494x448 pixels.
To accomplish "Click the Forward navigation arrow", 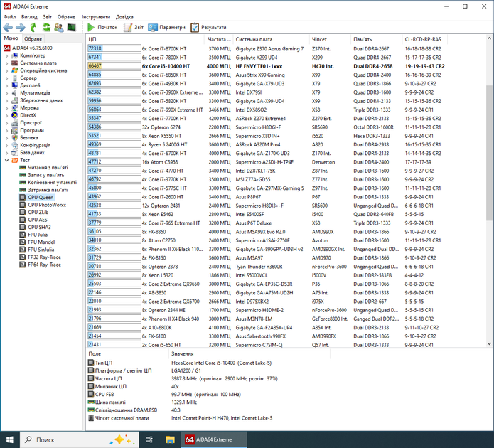I will pos(21,28).
